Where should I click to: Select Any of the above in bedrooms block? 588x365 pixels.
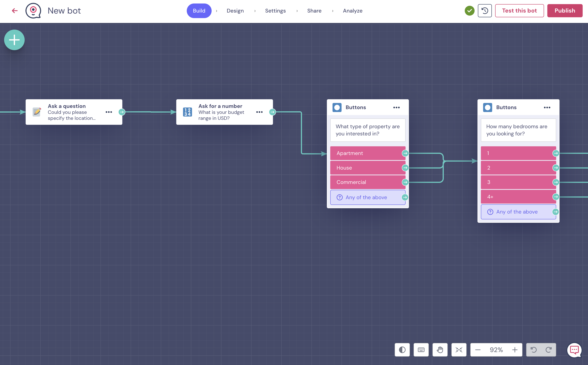(x=518, y=212)
